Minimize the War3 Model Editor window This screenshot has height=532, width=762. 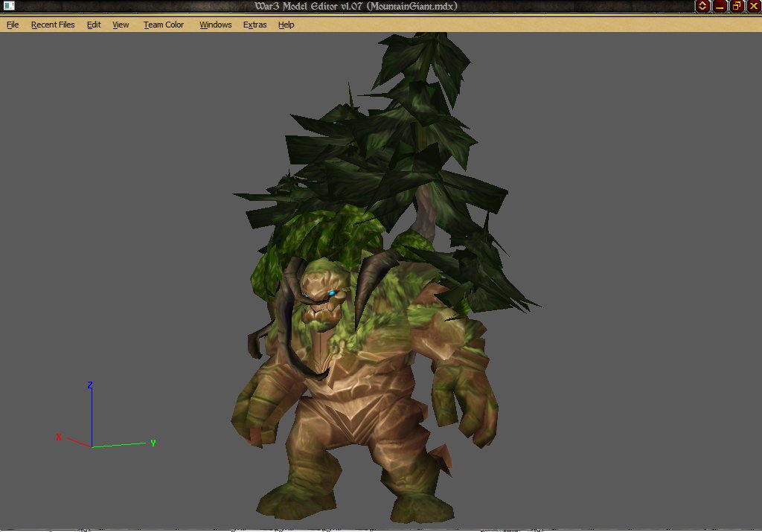click(x=720, y=6)
